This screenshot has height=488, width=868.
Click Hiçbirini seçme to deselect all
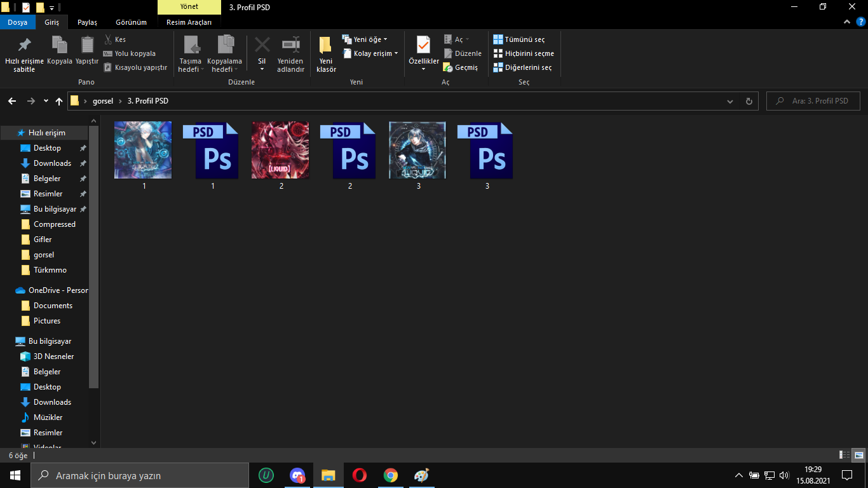pyautogui.click(x=524, y=53)
